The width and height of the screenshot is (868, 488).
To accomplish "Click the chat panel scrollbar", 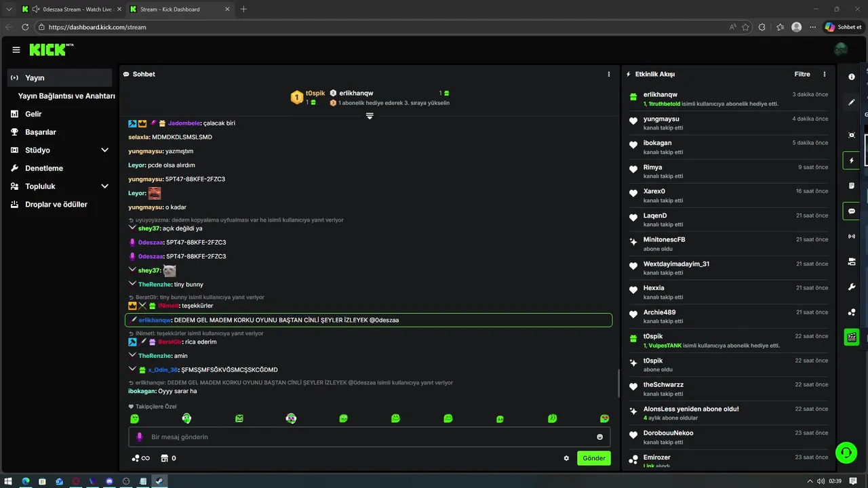I will [618, 383].
